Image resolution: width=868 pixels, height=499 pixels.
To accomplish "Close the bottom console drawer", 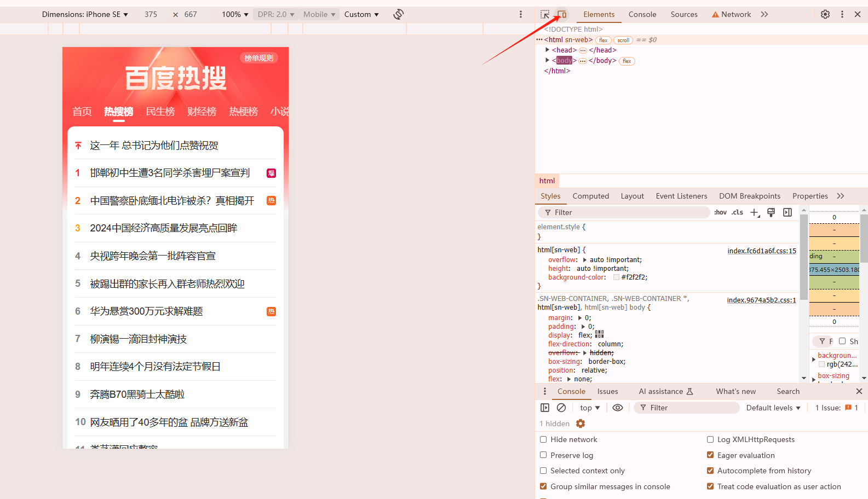I will (x=859, y=391).
